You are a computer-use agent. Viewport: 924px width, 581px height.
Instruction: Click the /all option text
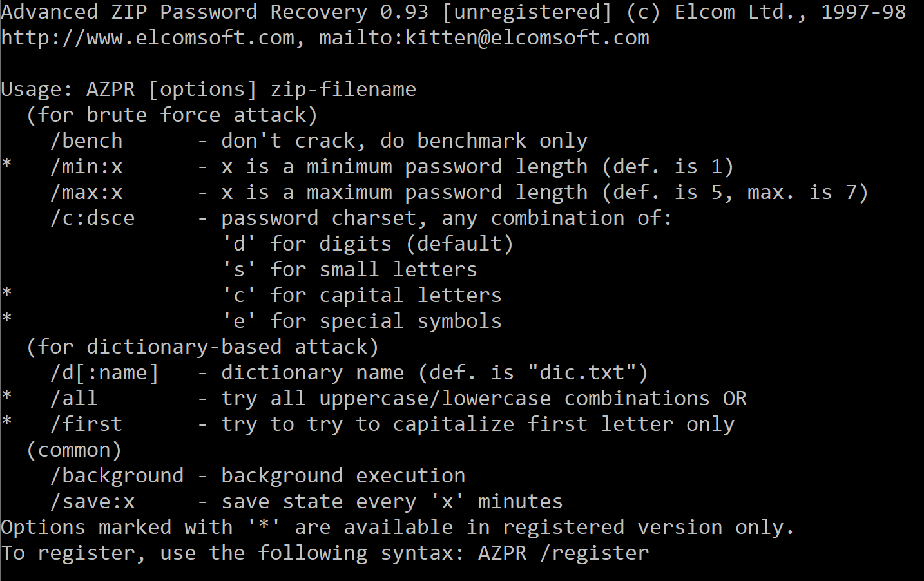74,399
